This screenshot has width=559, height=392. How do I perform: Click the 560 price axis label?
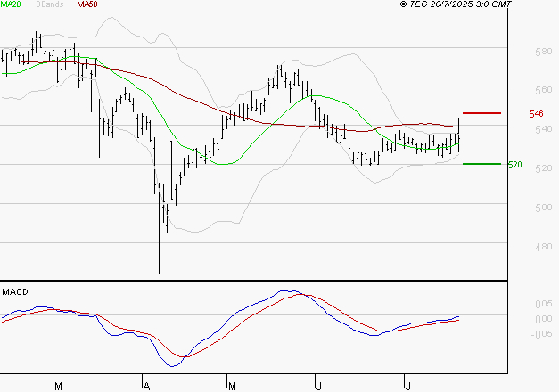click(543, 90)
